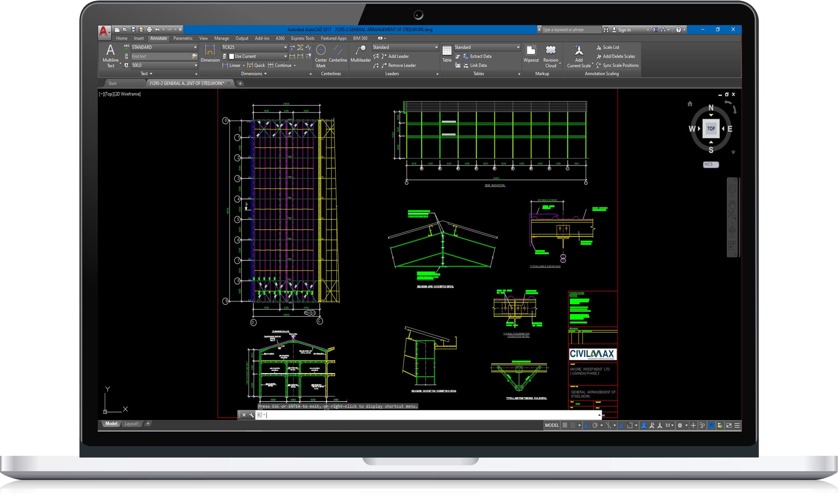Image resolution: width=838 pixels, height=504 pixels.
Task: Open the Layout1 tab
Action: 132,424
